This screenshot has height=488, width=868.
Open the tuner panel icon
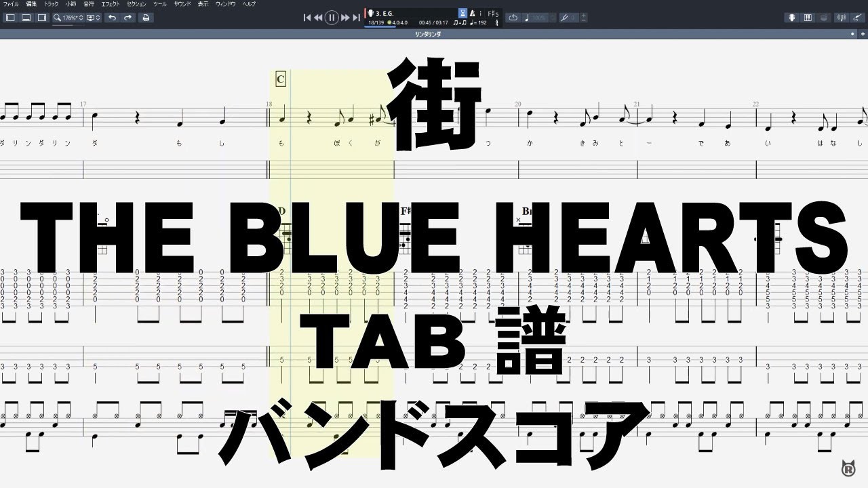point(842,17)
